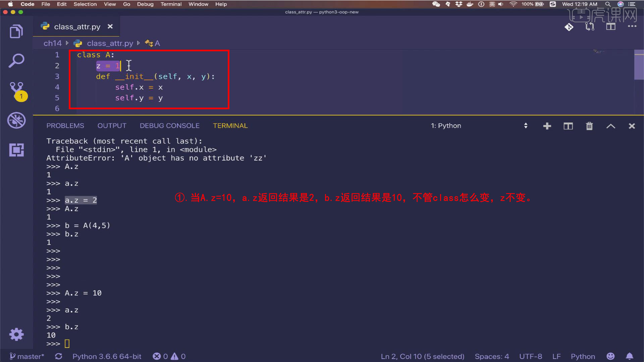Screen dimensions: 644x362
Task: Open Manage gear icon in sidebar
Action: coord(16,334)
